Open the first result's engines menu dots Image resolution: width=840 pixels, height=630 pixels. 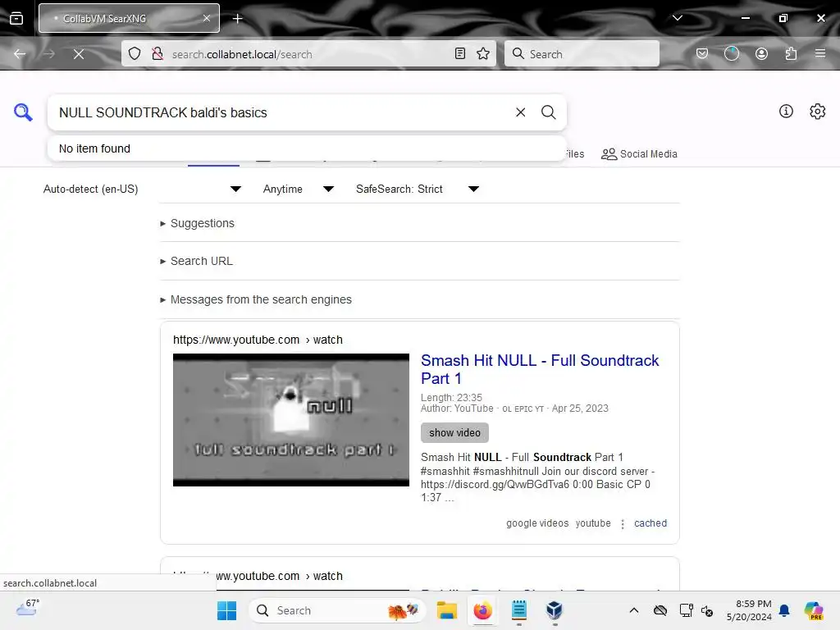[623, 524]
